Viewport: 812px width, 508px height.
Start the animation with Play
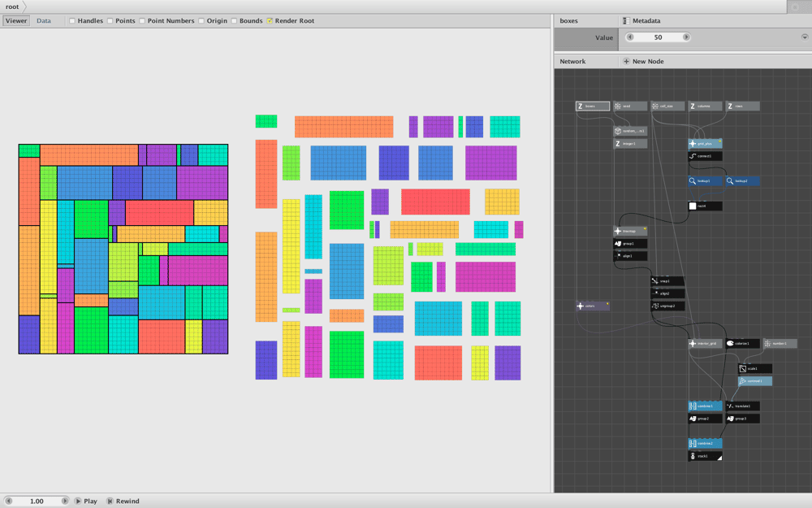pyautogui.click(x=86, y=501)
